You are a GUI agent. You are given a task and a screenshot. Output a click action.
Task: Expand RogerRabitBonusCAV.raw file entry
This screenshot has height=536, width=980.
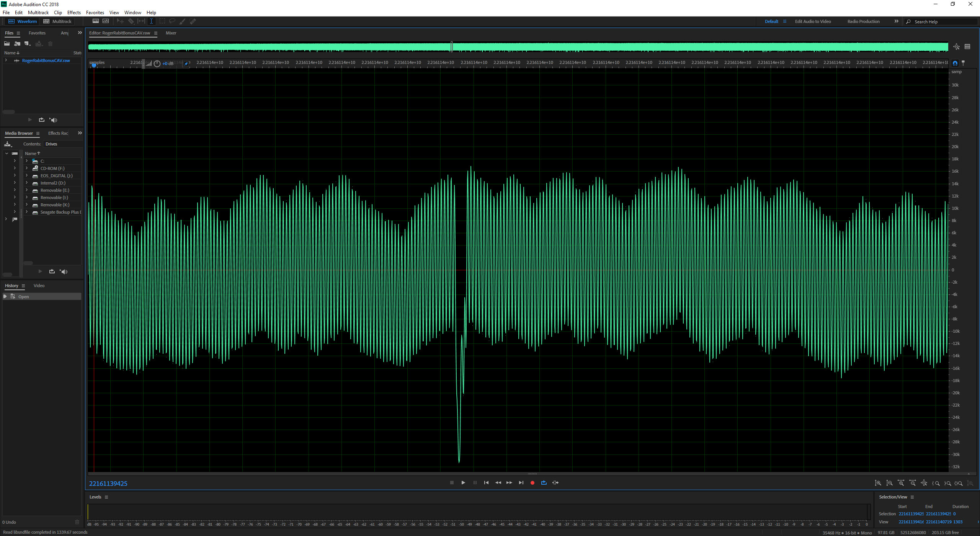tap(6, 60)
